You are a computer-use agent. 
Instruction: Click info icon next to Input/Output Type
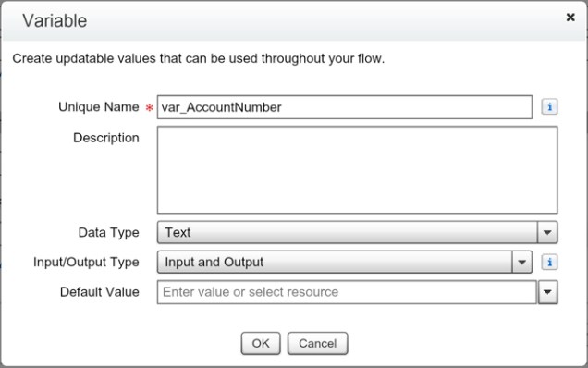point(549,262)
